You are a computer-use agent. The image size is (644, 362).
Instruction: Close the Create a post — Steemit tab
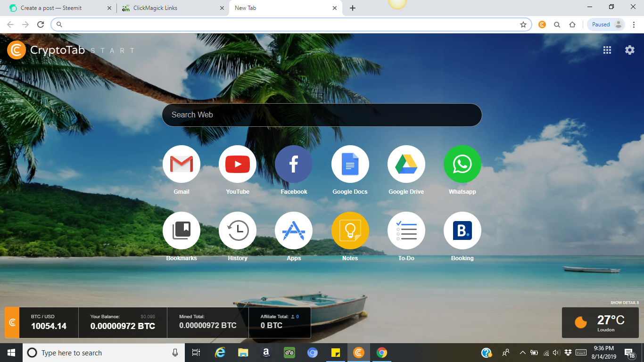109,8
